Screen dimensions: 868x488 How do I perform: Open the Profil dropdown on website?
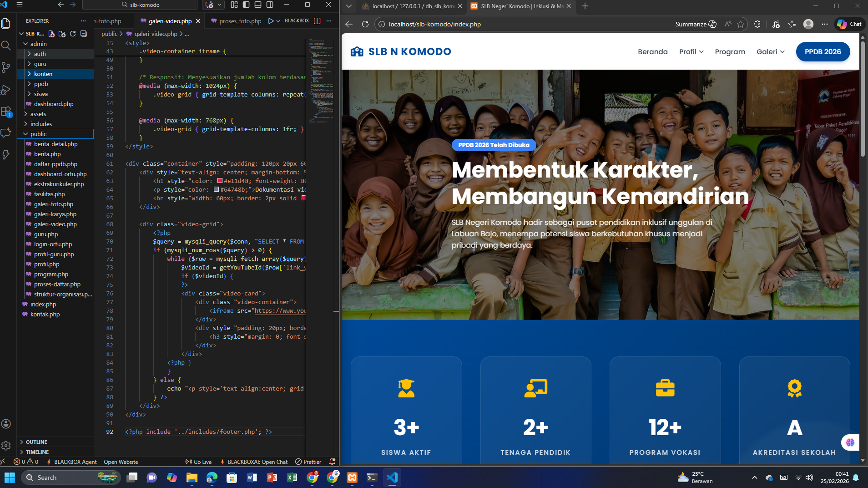click(x=691, y=52)
